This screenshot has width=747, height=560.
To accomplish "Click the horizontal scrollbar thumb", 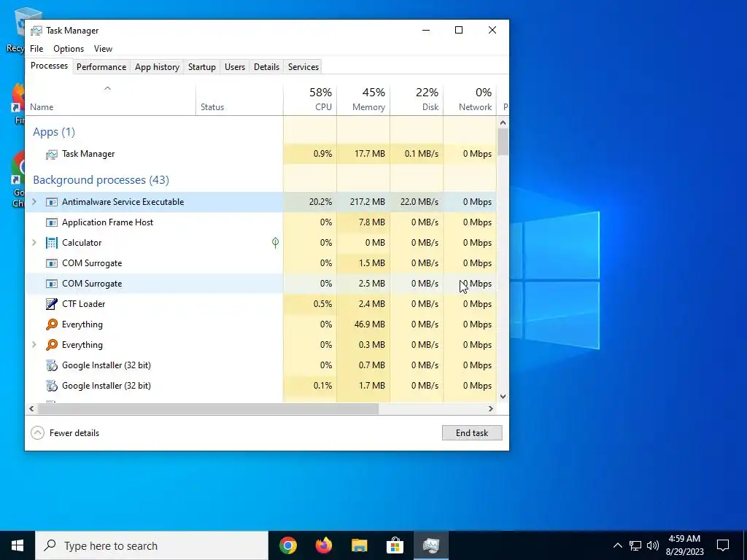I will tap(208, 408).
